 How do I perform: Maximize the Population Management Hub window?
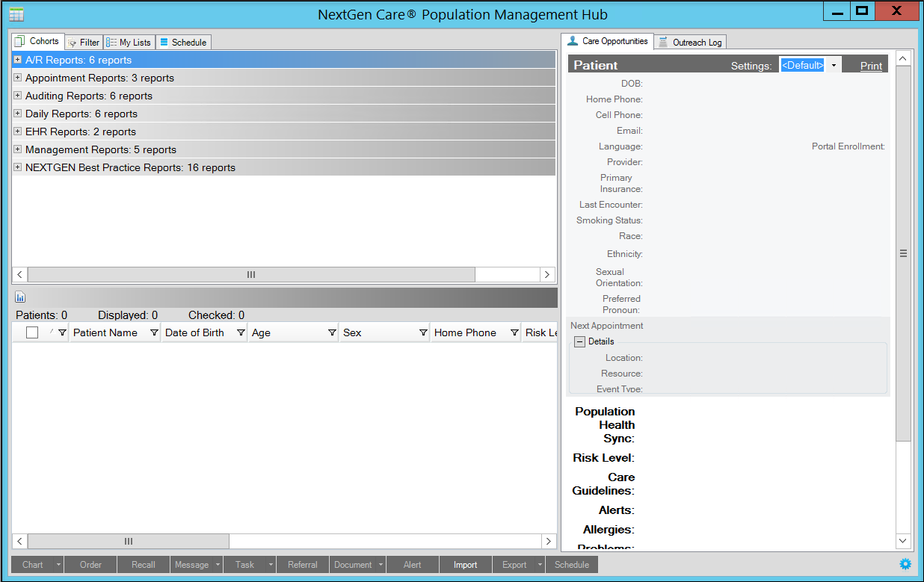coord(862,11)
